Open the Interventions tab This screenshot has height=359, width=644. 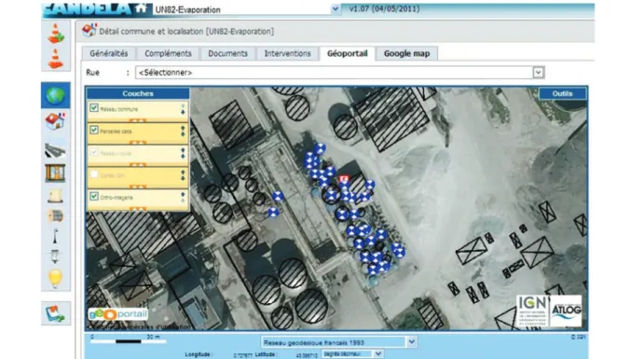[287, 53]
